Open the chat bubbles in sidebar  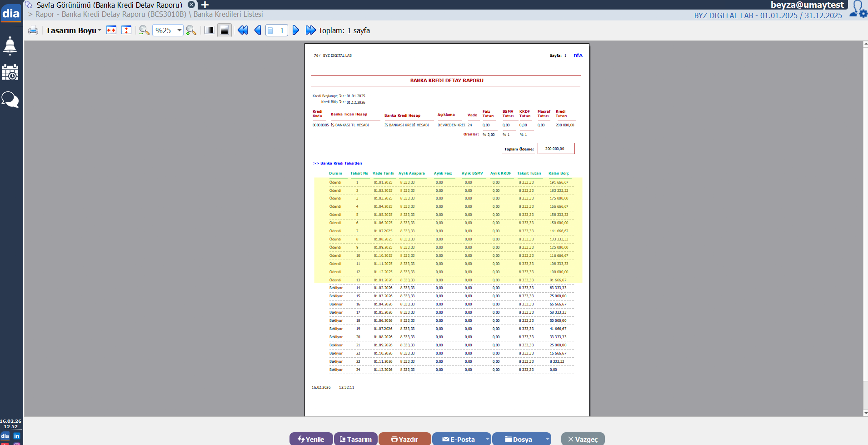[10, 99]
